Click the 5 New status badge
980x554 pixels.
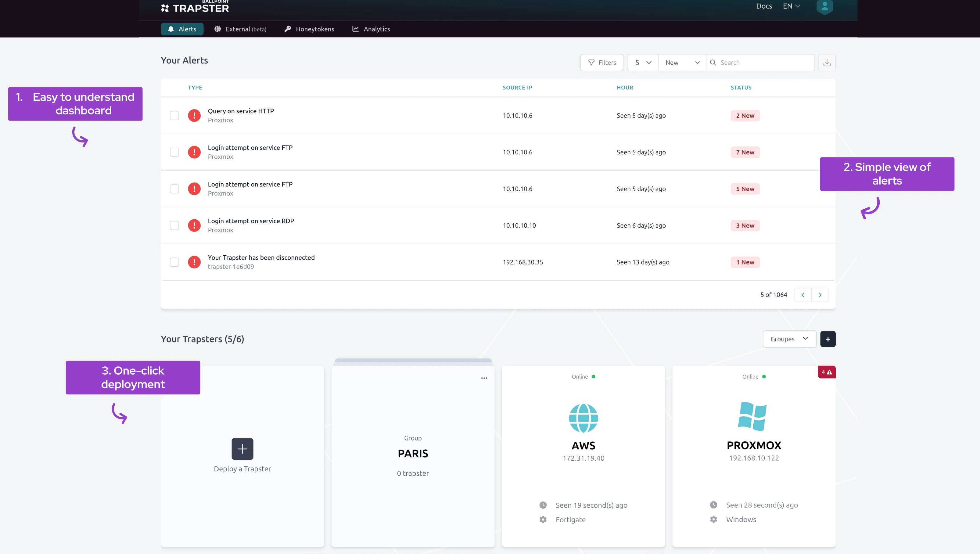pyautogui.click(x=745, y=189)
